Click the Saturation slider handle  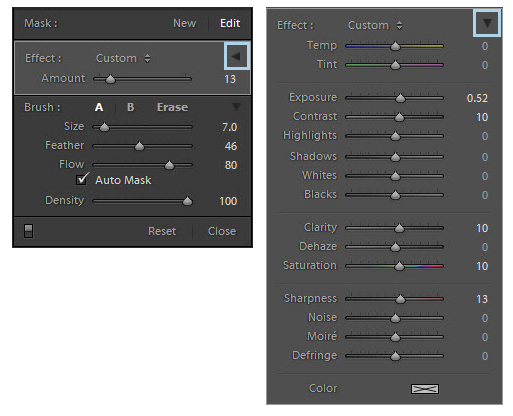(399, 266)
